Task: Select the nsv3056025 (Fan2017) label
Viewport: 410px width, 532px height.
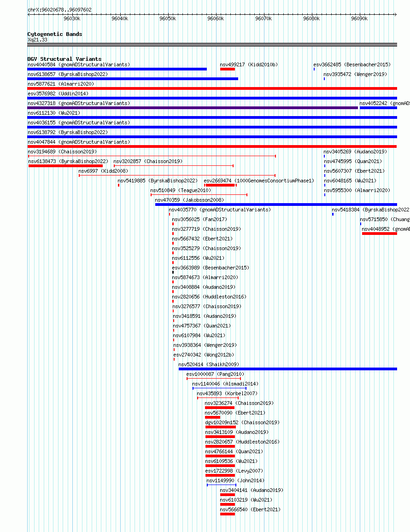Action: point(199,219)
